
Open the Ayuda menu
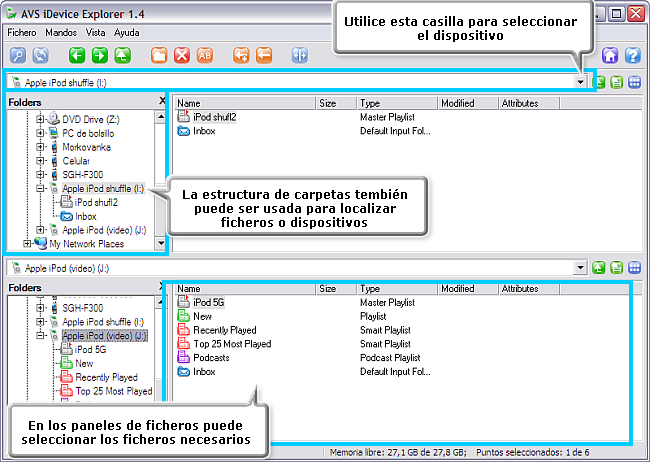[x=126, y=32]
